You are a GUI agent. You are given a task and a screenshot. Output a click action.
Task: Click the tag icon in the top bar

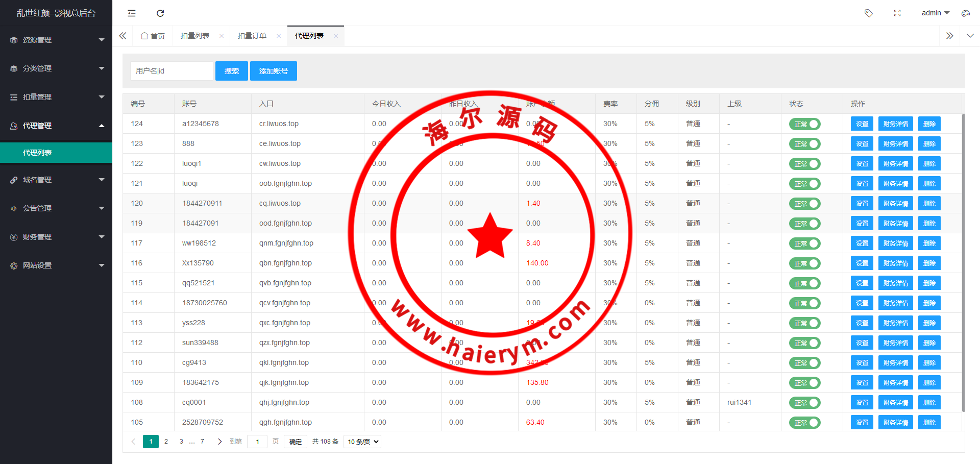pos(868,13)
